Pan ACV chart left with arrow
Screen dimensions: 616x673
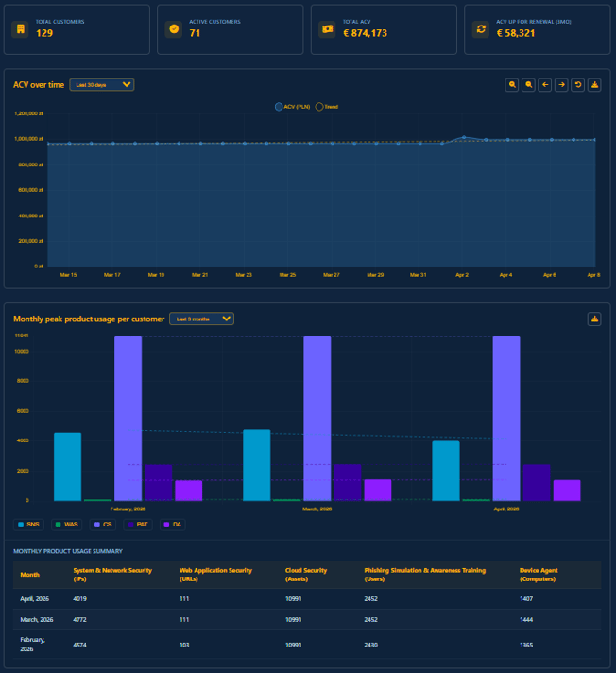tap(545, 85)
